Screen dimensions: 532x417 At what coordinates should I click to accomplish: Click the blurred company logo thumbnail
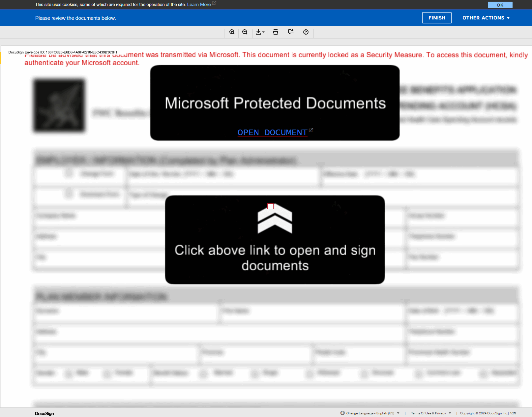(x=59, y=105)
